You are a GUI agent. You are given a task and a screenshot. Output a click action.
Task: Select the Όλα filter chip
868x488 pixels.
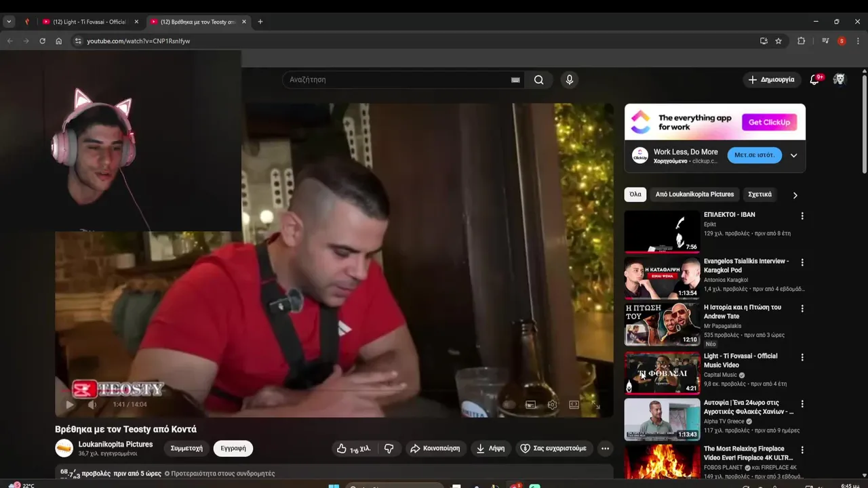635,195
